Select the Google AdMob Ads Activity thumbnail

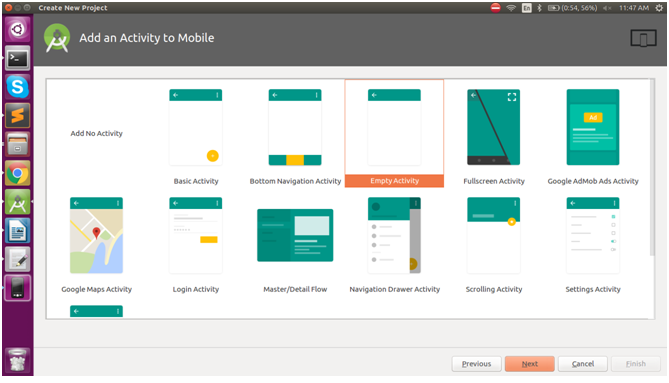pyautogui.click(x=593, y=127)
